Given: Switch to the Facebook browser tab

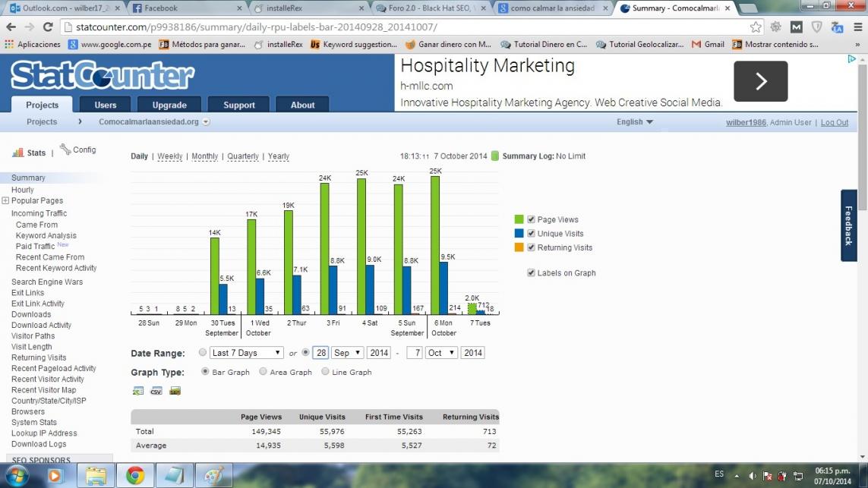Looking at the screenshot, I should click(186, 8).
